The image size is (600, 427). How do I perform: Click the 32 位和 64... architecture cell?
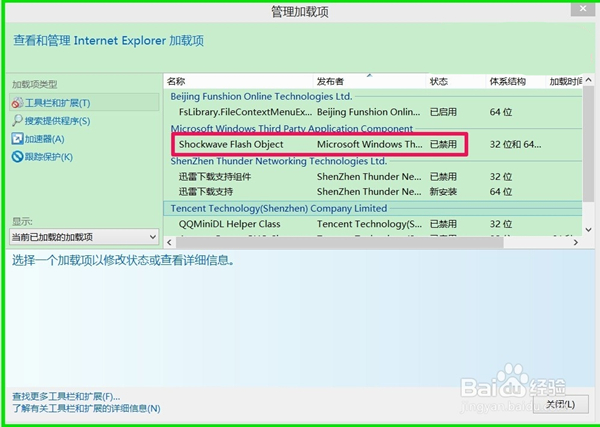click(515, 145)
